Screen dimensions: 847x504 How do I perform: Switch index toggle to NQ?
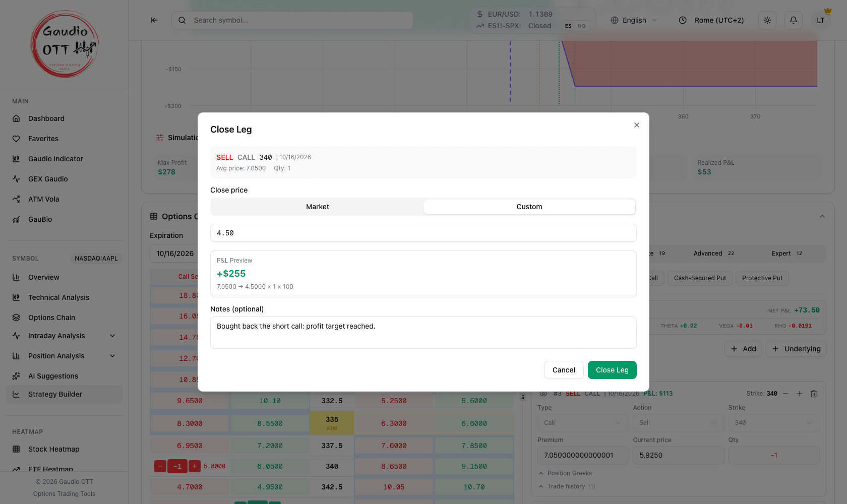click(581, 26)
